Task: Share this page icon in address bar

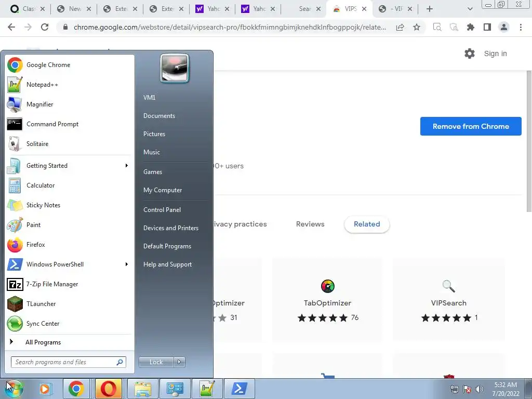Action: [x=400, y=27]
